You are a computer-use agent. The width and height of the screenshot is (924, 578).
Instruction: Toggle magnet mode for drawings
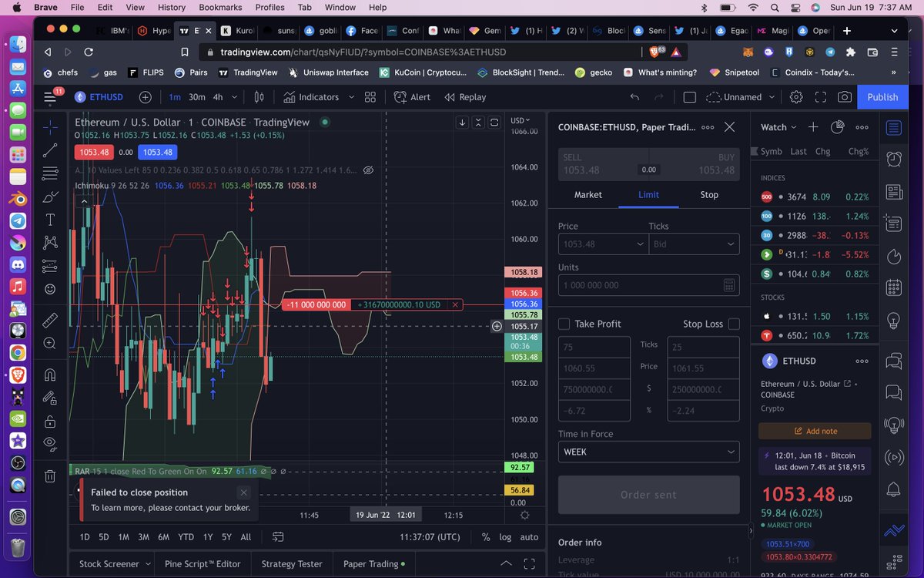[x=50, y=375]
